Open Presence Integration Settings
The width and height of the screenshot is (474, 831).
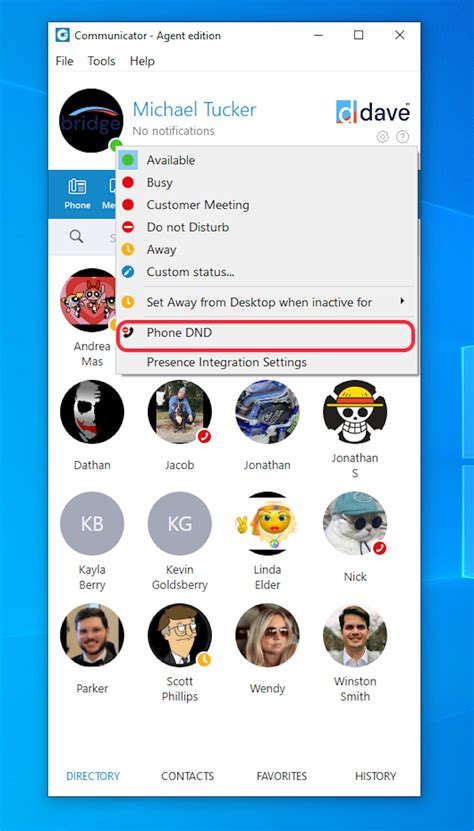click(x=267, y=363)
